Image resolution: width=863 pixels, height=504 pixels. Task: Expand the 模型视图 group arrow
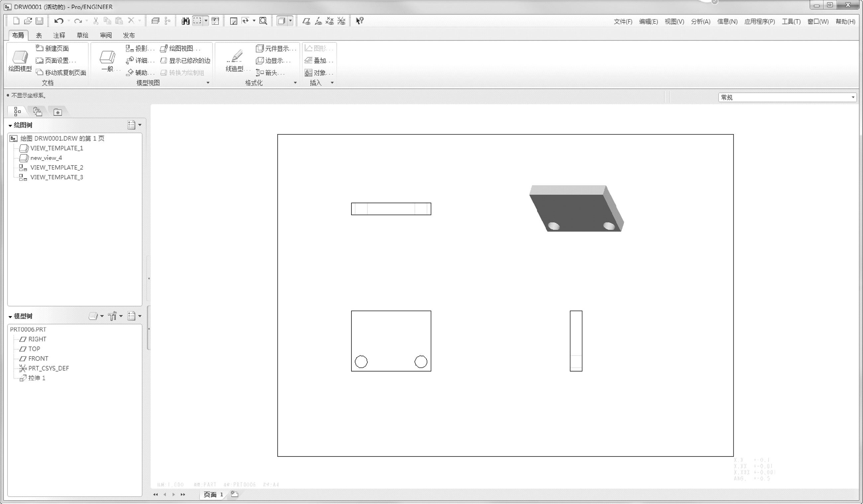pos(208,83)
